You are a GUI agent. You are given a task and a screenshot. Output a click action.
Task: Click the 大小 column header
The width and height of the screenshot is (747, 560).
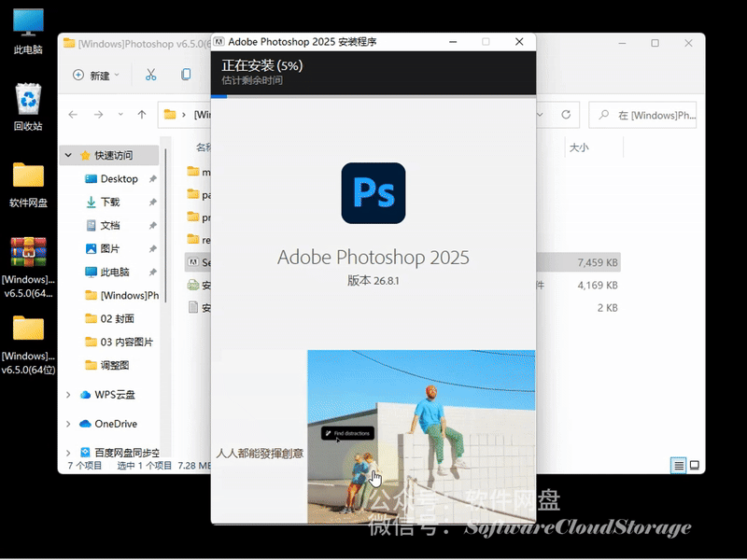[579, 147]
